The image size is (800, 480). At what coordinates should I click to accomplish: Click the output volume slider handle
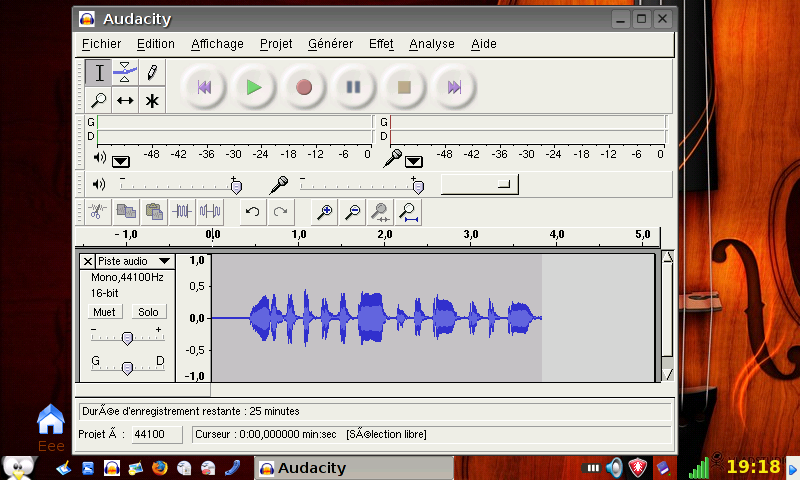236,187
